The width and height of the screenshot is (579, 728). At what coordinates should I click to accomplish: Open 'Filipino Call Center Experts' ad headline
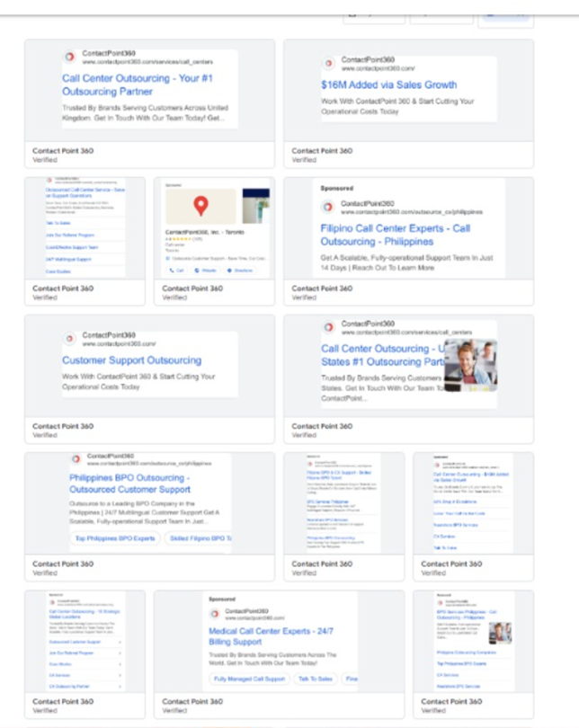tap(396, 235)
